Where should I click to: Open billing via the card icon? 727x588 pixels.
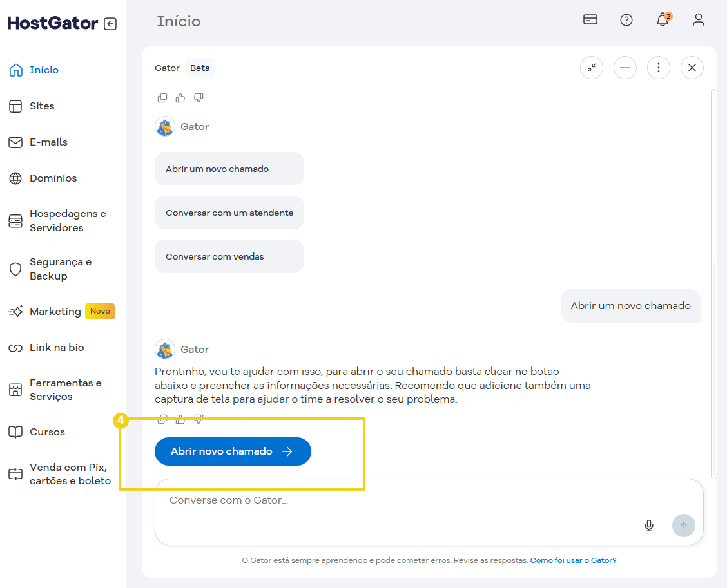[x=590, y=20]
